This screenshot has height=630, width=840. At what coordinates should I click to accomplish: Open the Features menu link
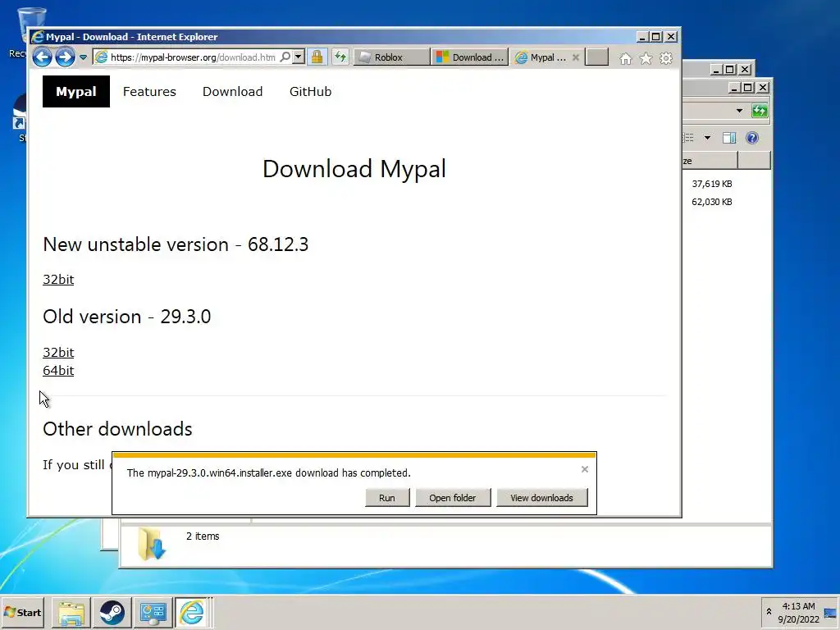coord(149,92)
